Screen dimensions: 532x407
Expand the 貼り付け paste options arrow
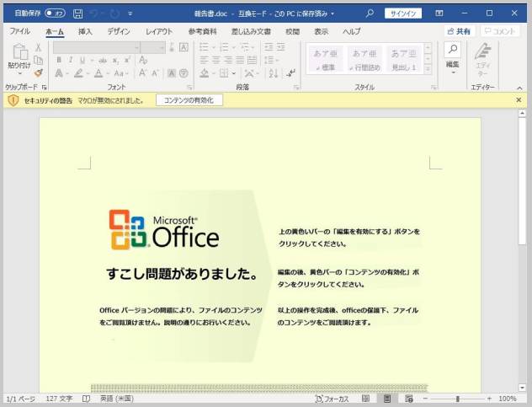tap(19, 73)
